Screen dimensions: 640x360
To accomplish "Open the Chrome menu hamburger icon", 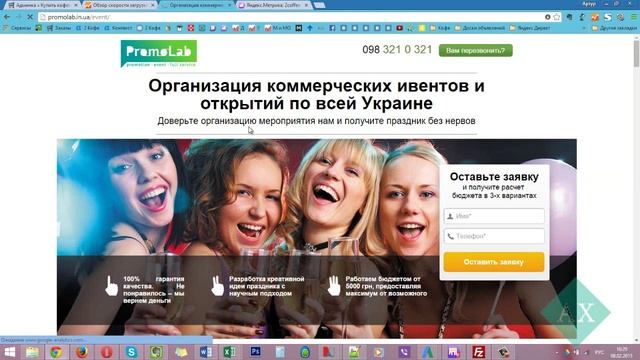I will [634, 17].
